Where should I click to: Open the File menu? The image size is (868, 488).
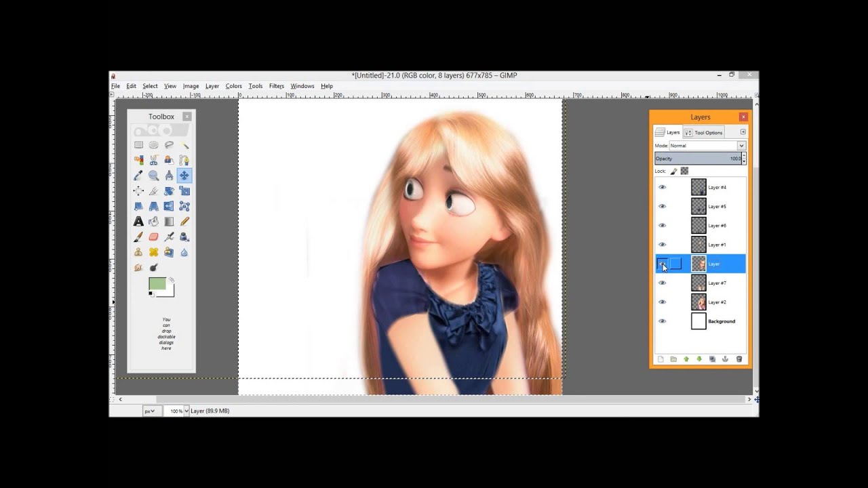115,86
